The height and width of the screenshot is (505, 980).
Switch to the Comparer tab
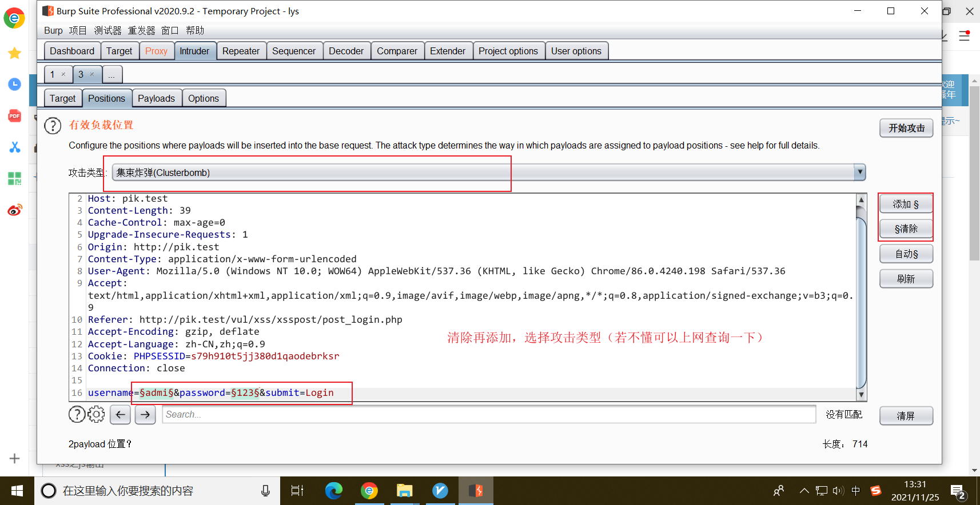[x=397, y=51]
